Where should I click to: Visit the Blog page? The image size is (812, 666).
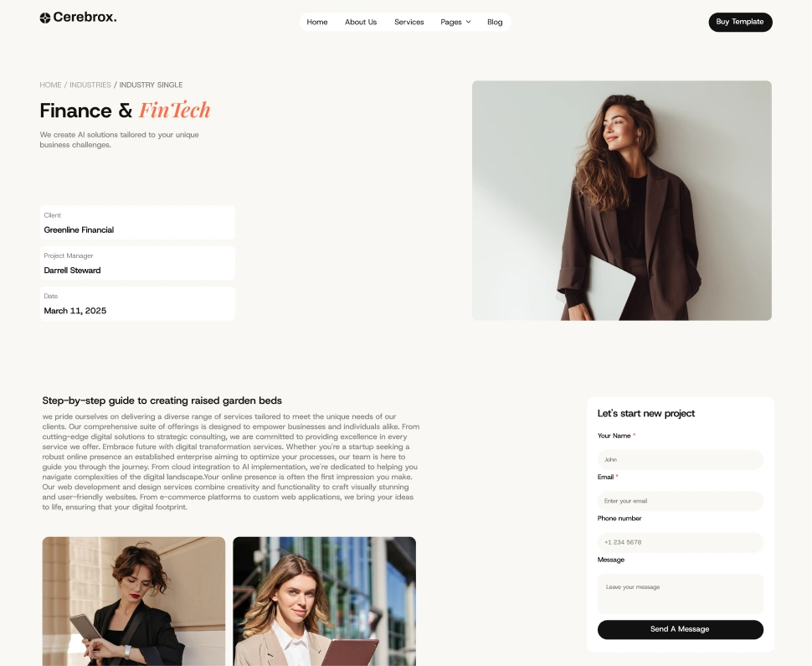coord(495,22)
